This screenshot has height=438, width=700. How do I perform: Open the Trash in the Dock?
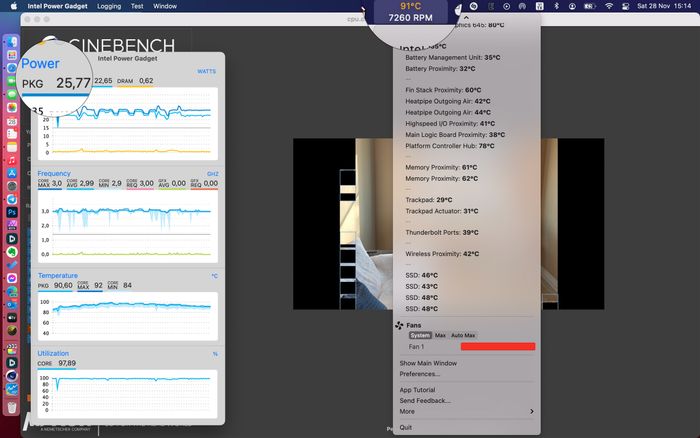[12, 407]
